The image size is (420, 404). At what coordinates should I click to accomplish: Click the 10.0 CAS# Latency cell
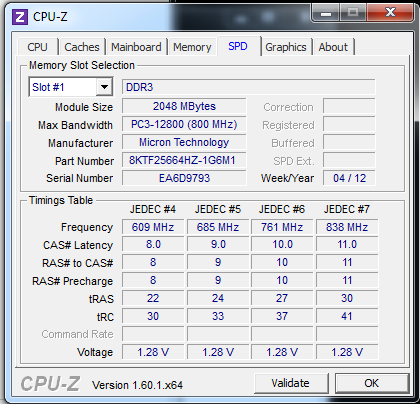coord(282,244)
